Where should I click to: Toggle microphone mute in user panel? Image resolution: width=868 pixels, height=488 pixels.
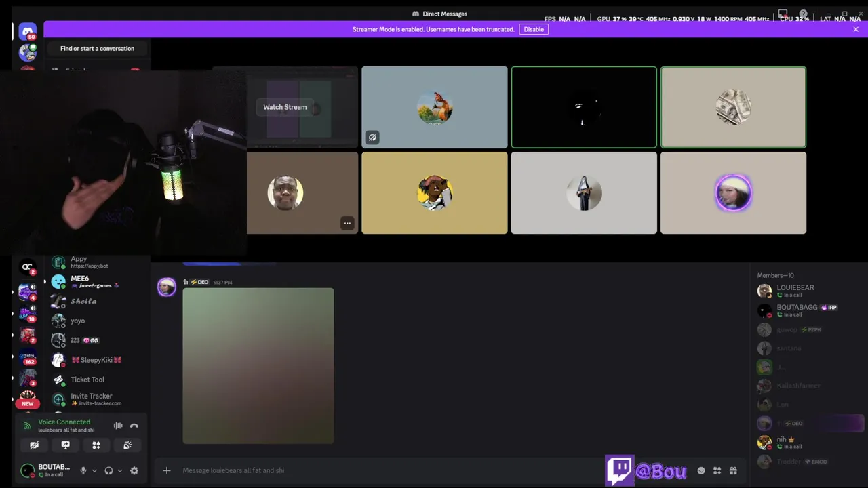83,470
